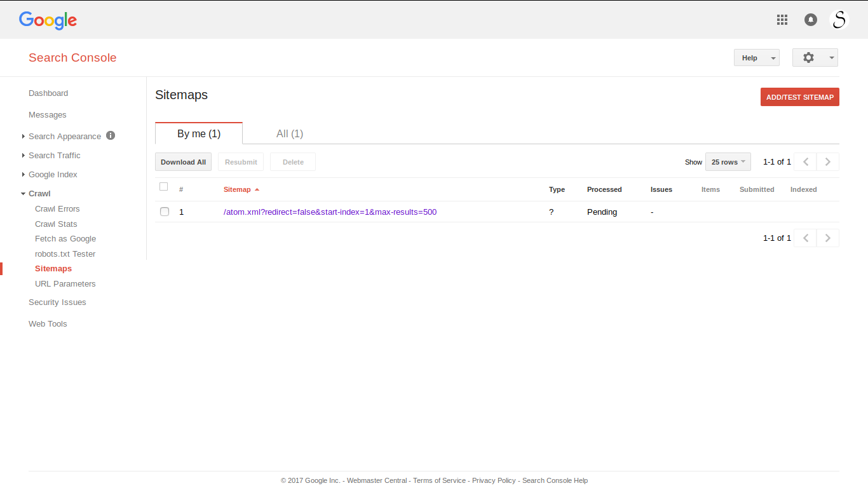Open Webmaster Central footer link
The height and width of the screenshot is (488, 868).
pyautogui.click(x=377, y=480)
